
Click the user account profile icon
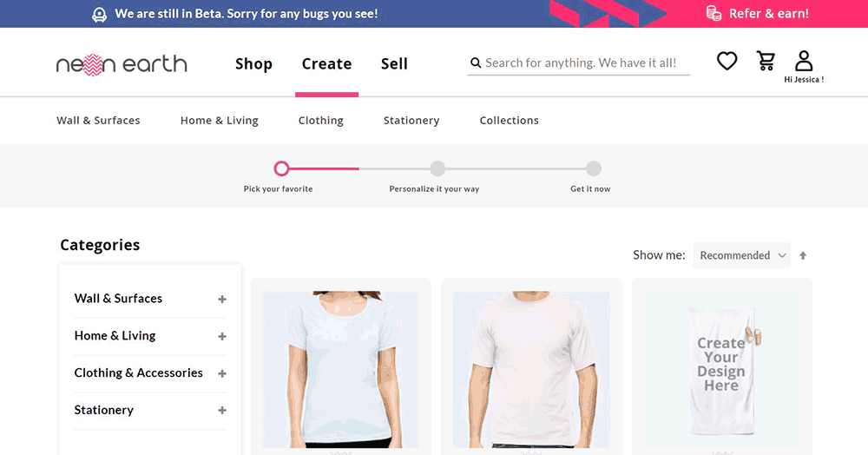point(804,61)
